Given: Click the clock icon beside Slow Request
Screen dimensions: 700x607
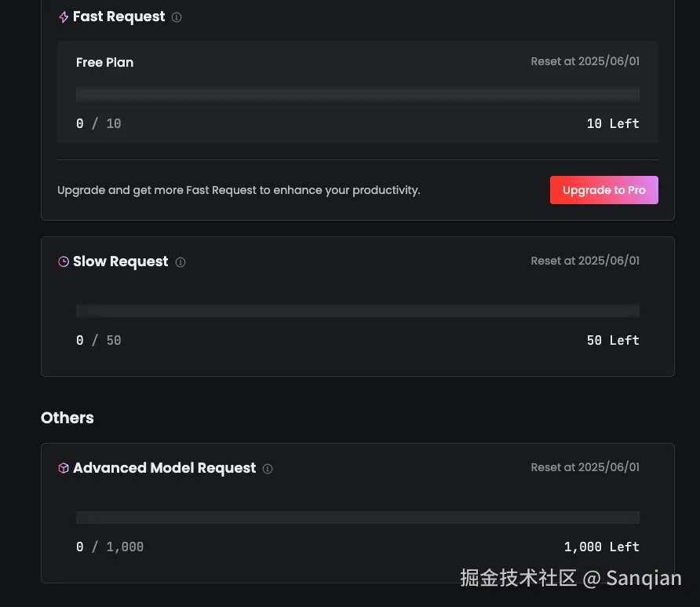Looking at the screenshot, I should tap(64, 261).
